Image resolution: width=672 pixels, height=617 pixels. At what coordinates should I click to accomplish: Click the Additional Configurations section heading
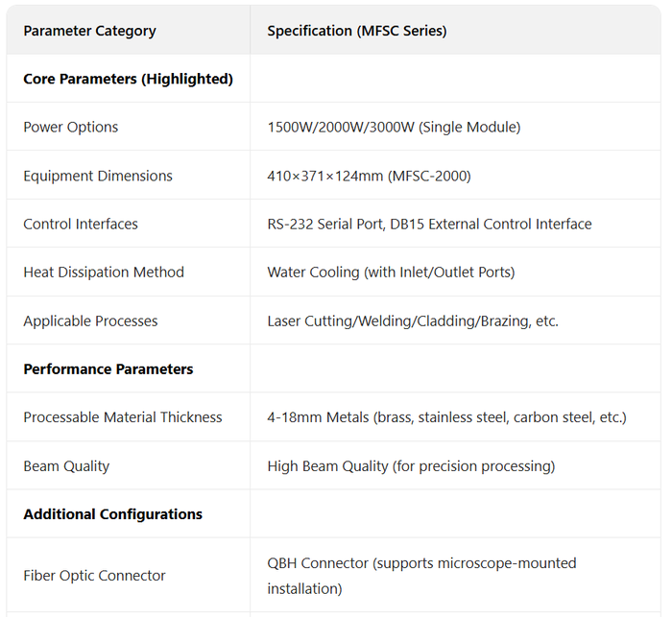click(x=112, y=513)
